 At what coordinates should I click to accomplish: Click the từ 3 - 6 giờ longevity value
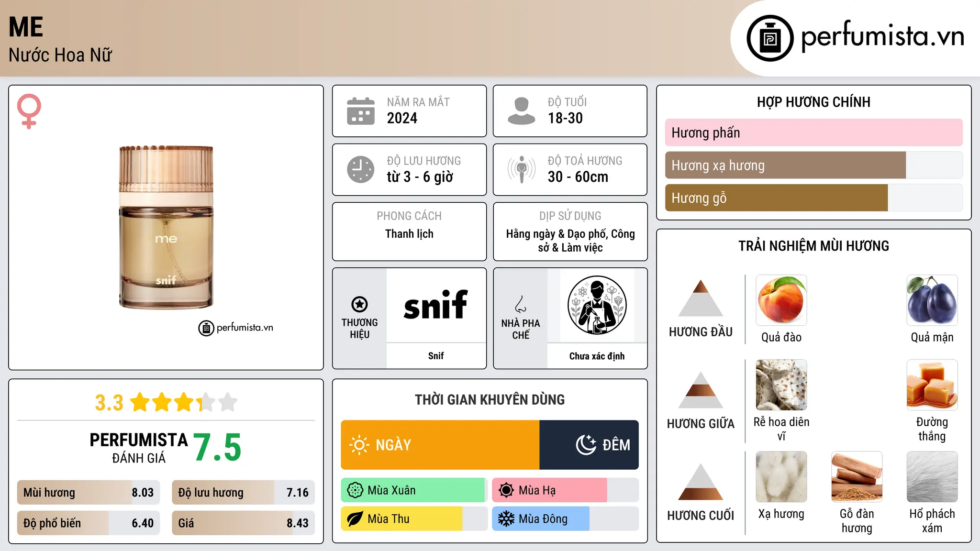pyautogui.click(x=420, y=177)
